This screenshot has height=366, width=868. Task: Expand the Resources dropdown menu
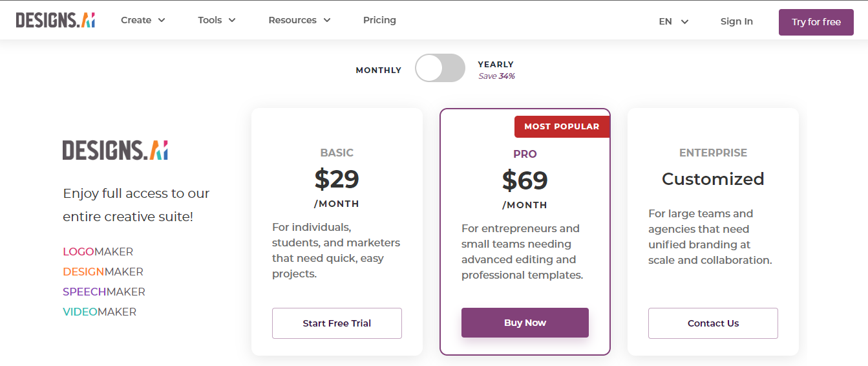point(299,20)
